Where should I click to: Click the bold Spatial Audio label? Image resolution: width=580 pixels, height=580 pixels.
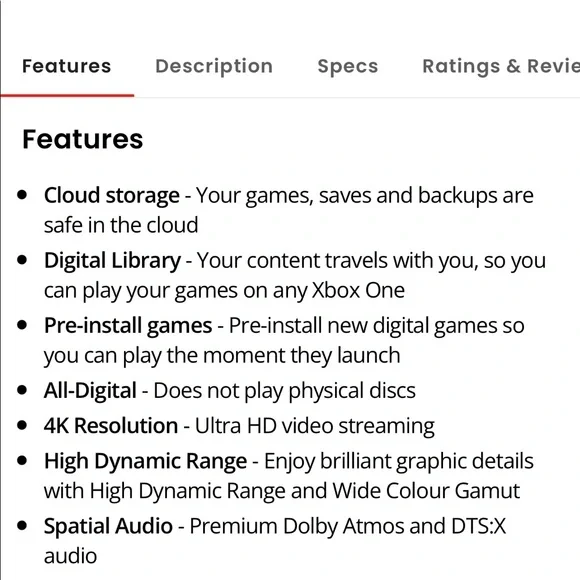click(x=108, y=526)
